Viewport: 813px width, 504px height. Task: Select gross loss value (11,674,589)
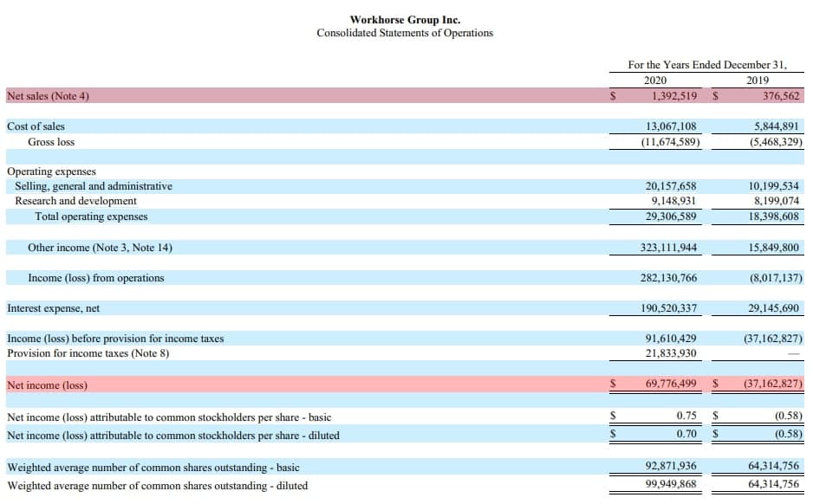tap(670, 142)
